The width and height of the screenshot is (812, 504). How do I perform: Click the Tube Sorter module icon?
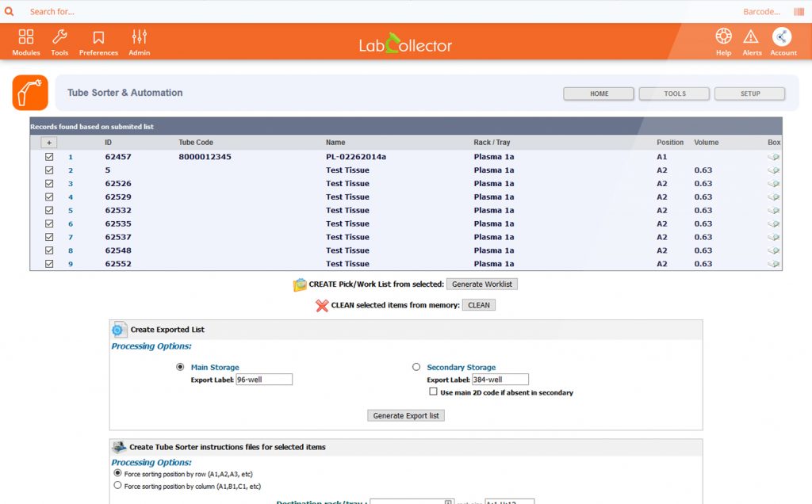[30, 93]
